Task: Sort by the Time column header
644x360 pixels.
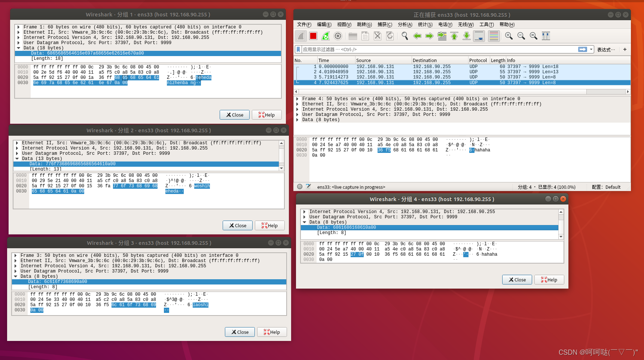Action: coord(336,60)
